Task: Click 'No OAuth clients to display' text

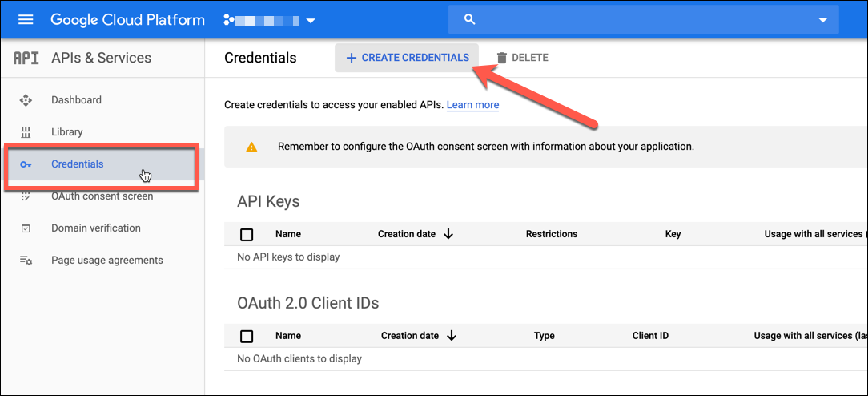Action: click(299, 359)
